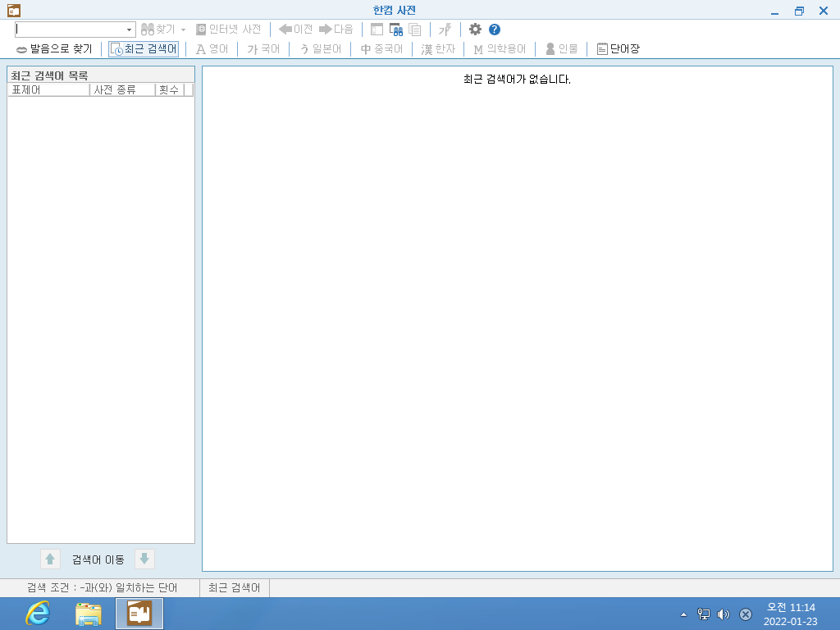This screenshot has height=630, width=840.
Task: Open 인터넷 사전
Action: click(229, 29)
